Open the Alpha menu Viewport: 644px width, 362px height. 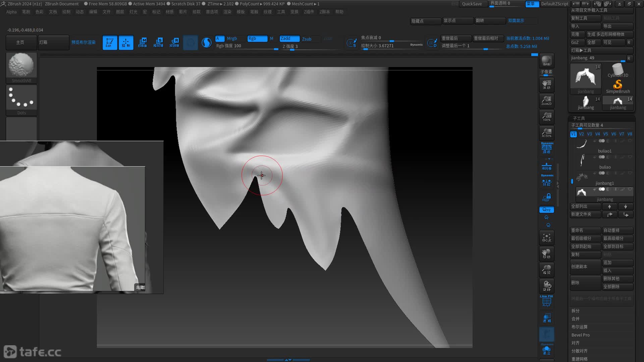11,12
